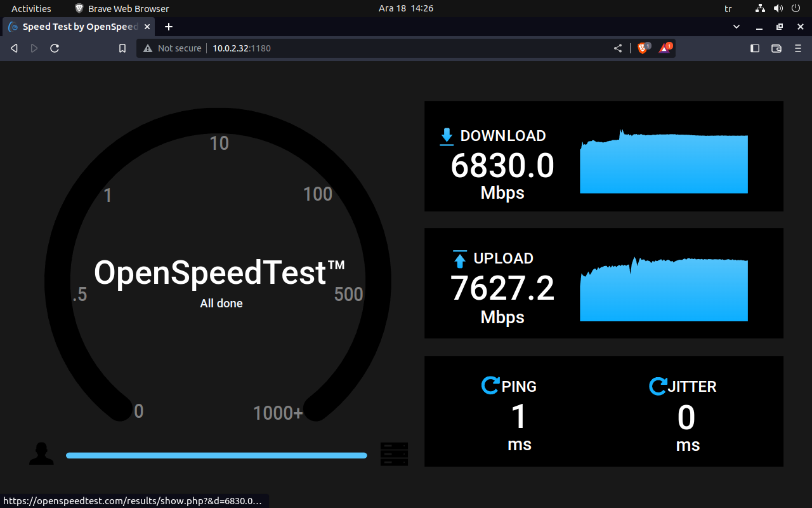
Task: Click the download speed graph
Action: point(664,161)
